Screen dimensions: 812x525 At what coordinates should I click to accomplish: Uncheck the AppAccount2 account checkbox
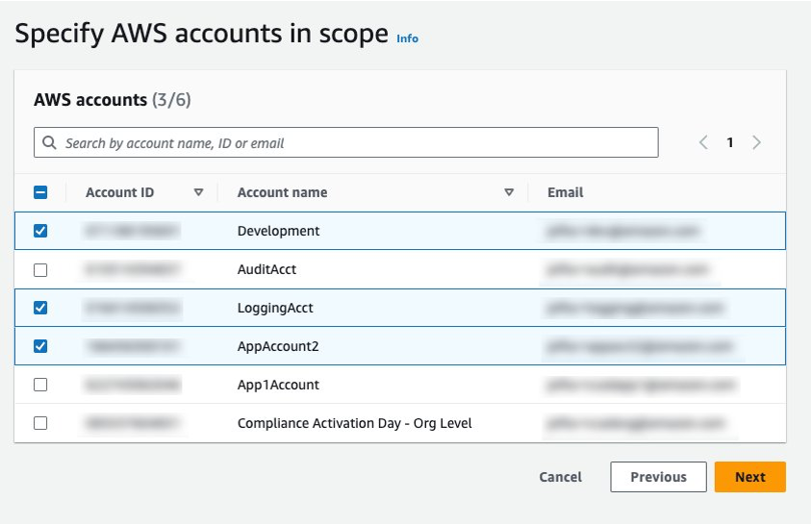click(40, 346)
